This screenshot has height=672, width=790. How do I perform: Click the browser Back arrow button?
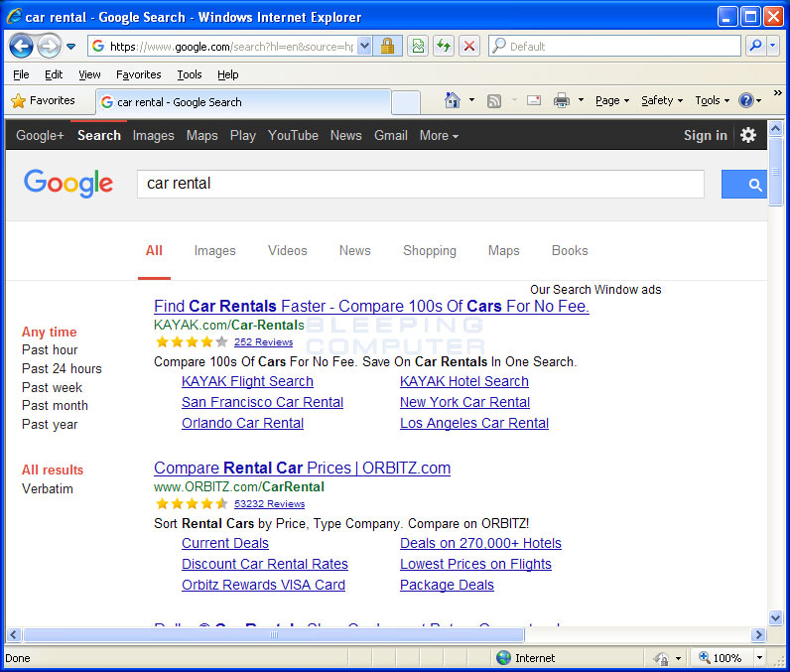pos(21,47)
